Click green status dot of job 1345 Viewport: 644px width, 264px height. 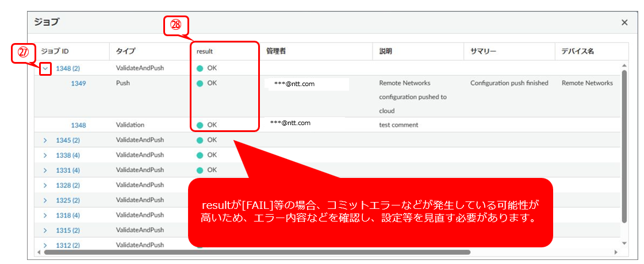tap(200, 140)
